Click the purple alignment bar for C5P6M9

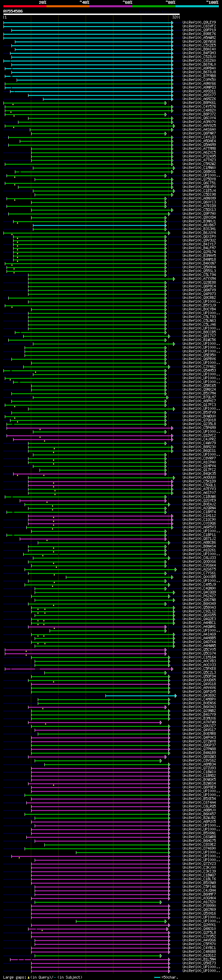point(89,428)
